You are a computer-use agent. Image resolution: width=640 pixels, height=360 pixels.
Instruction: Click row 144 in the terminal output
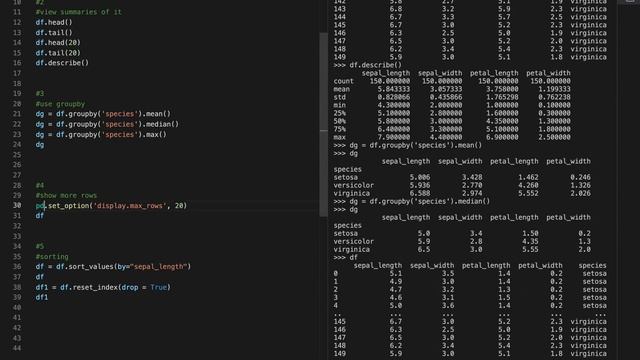point(470,17)
